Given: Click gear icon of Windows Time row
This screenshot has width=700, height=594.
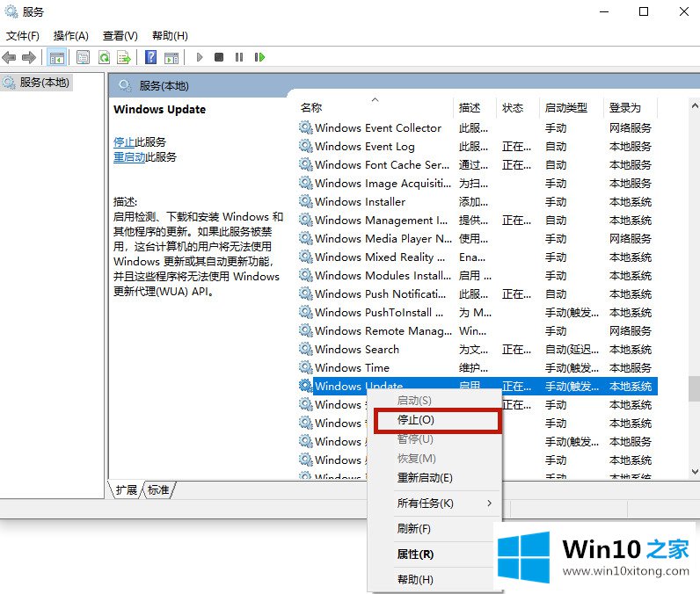Looking at the screenshot, I should pos(305,367).
